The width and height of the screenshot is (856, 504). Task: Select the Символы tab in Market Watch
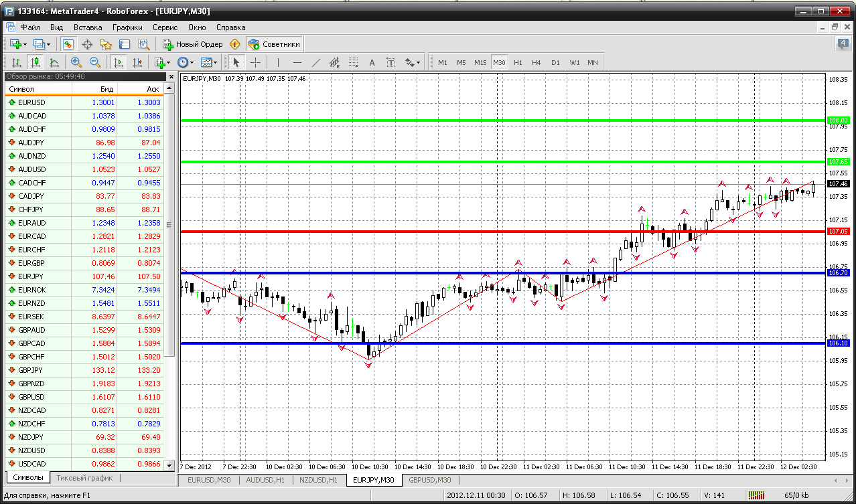(x=28, y=478)
